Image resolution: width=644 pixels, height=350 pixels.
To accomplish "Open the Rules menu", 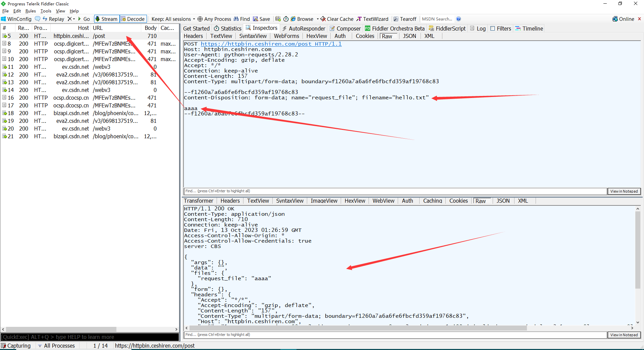I will pos(31,11).
